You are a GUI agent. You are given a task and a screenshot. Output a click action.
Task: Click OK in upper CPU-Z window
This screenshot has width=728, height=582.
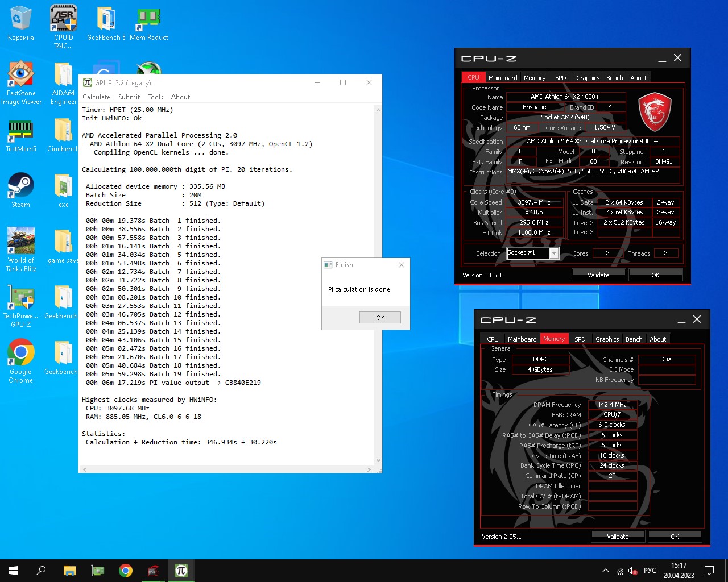click(x=655, y=275)
